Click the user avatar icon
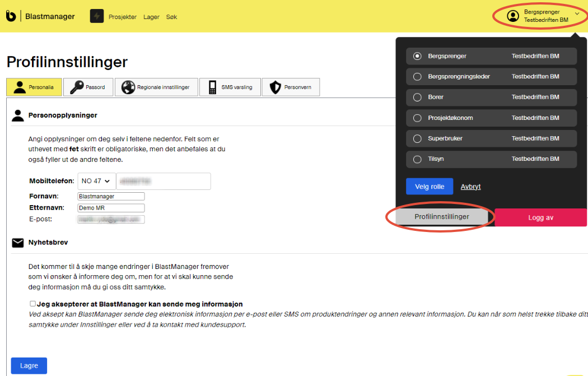588x376 pixels. (512, 16)
